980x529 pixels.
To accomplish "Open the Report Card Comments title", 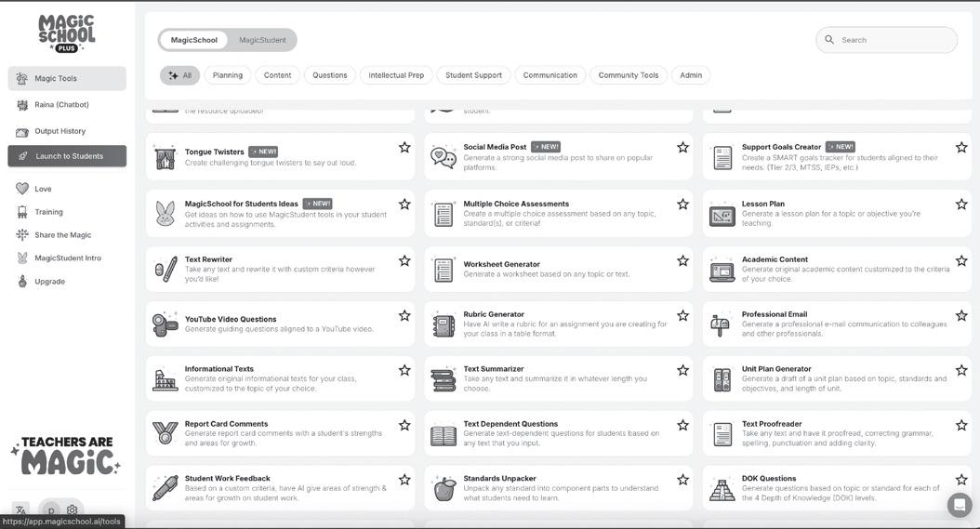I will 226,424.
